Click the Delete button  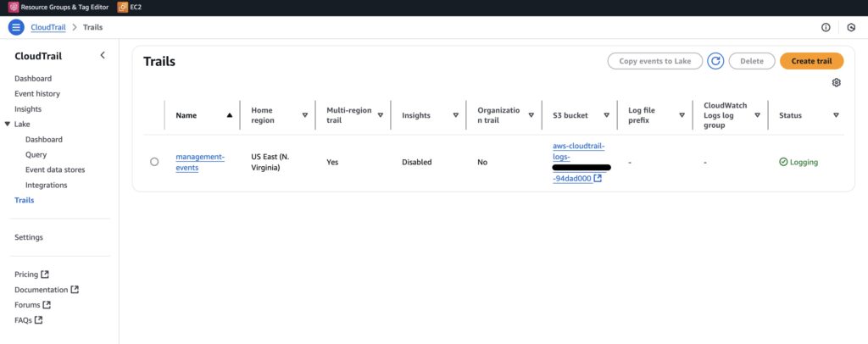click(x=751, y=61)
